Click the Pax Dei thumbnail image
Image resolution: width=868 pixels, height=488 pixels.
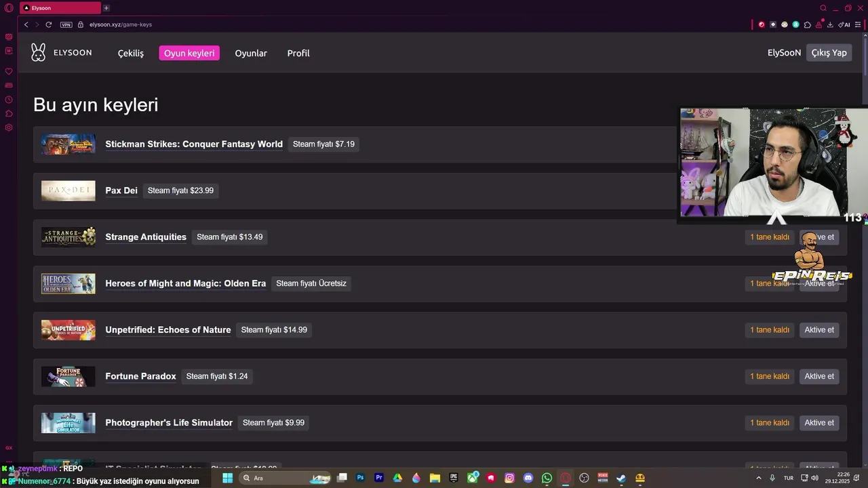[x=68, y=190]
